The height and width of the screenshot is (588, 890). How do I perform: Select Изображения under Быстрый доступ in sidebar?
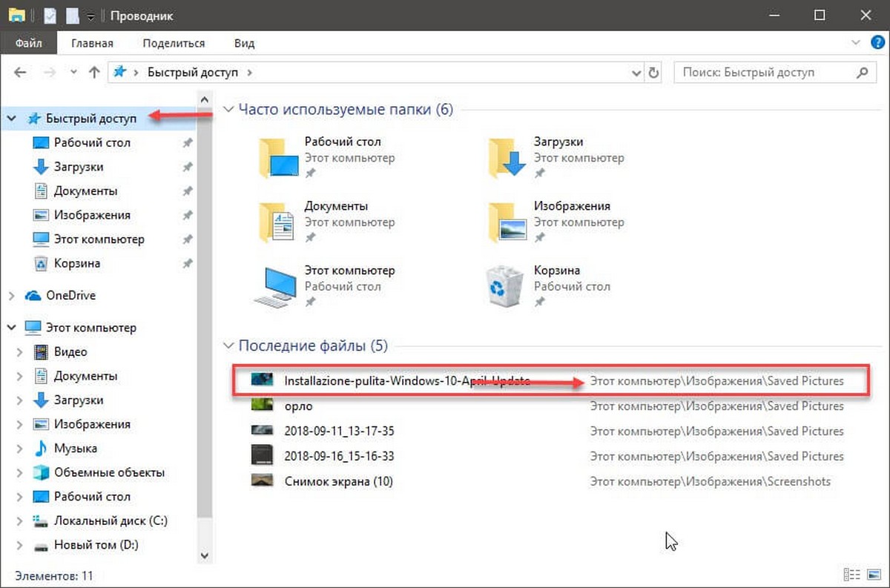point(92,215)
